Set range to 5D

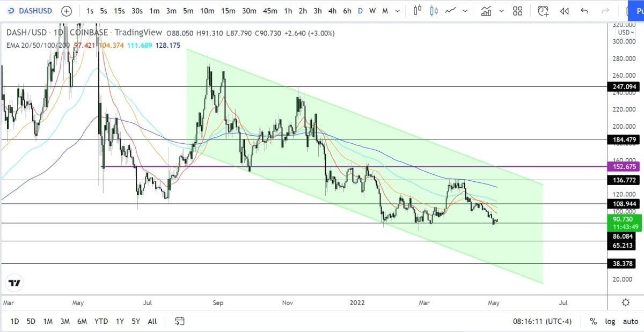click(x=31, y=321)
